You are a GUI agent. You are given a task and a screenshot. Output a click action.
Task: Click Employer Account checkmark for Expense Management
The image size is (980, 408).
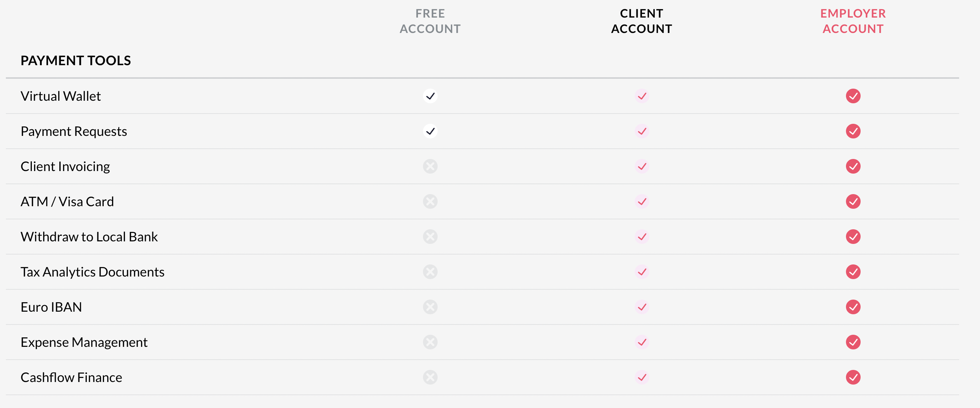[853, 342]
